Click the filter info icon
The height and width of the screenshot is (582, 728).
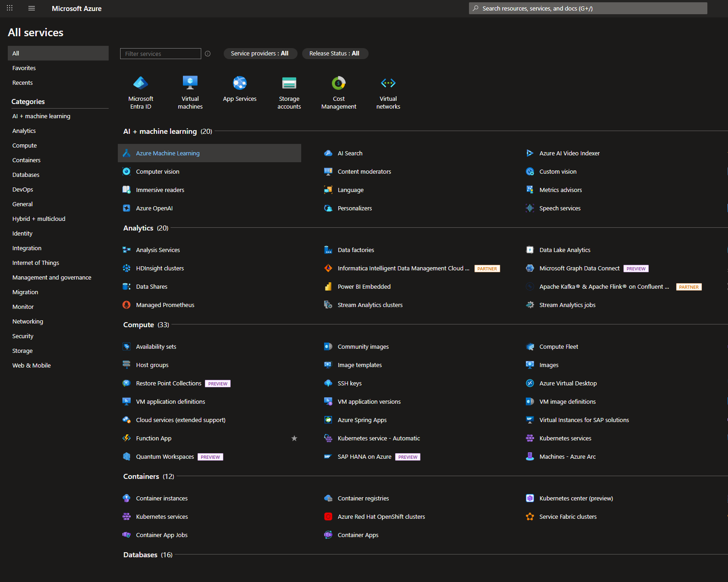(x=208, y=54)
